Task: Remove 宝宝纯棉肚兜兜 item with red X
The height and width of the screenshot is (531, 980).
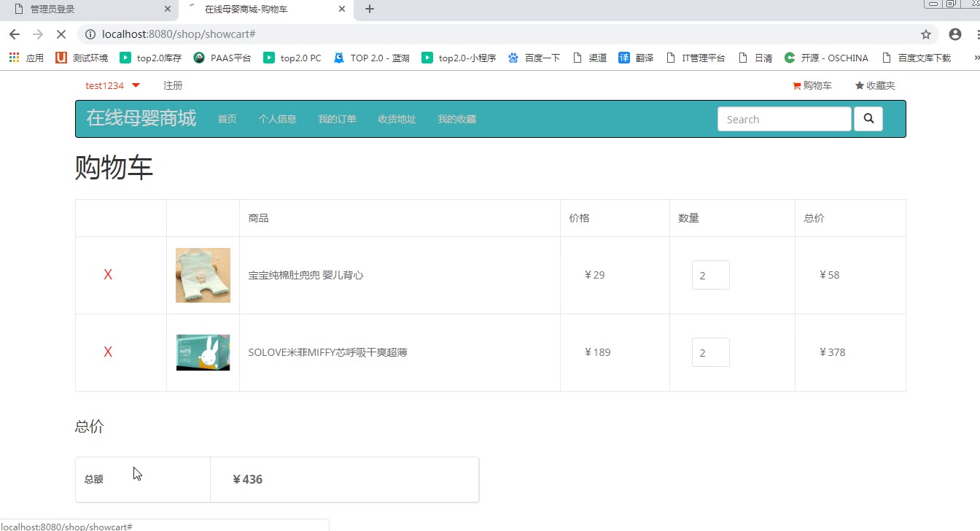Action: [108, 275]
